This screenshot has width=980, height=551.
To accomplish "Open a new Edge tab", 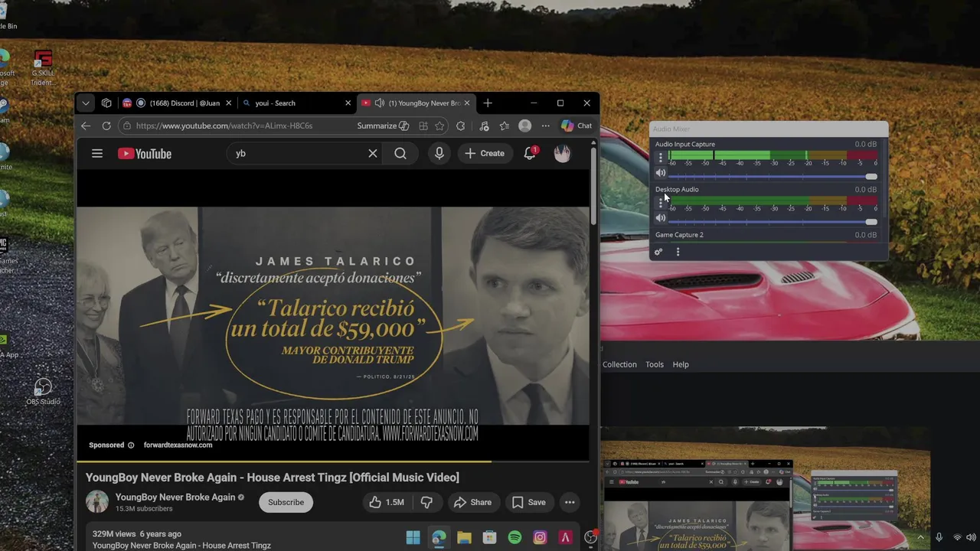I will click(488, 103).
